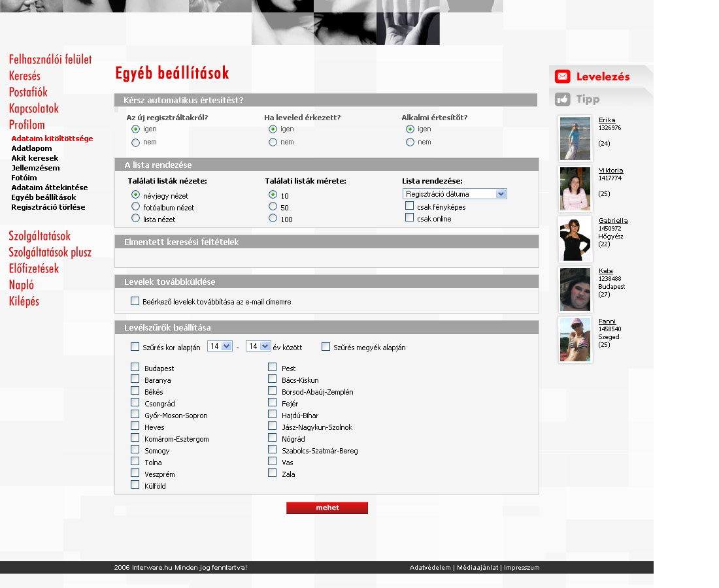Enable 'Szűrés megyék alapján' filter
This screenshot has height=588, width=719.
pyautogui.click(x=326, y=347)
